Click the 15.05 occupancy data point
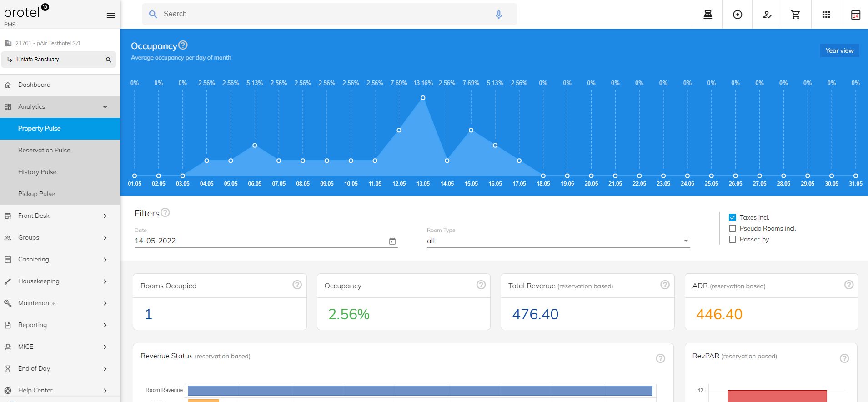 (x=471, y=130)
